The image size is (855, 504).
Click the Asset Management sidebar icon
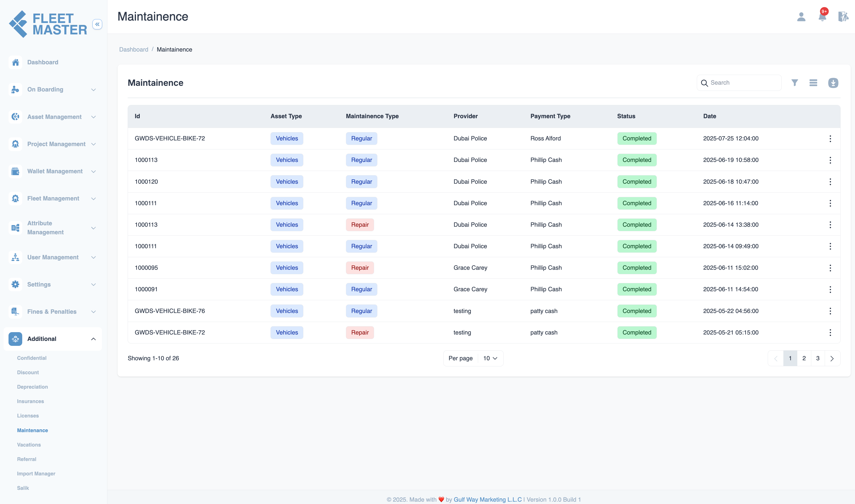point(15,117)
